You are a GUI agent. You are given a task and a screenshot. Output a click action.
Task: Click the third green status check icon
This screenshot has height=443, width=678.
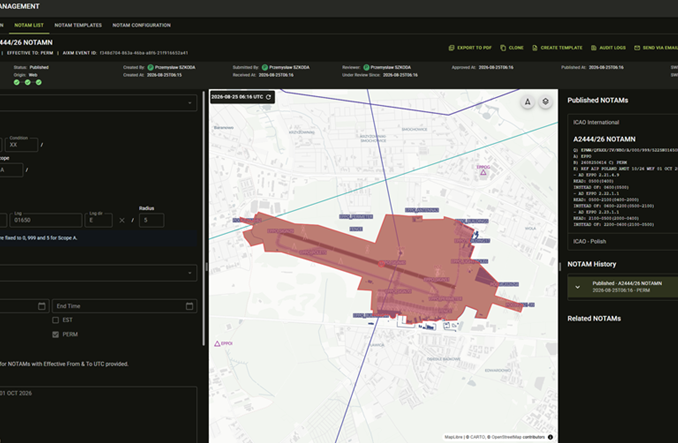[x=38, y=83]
